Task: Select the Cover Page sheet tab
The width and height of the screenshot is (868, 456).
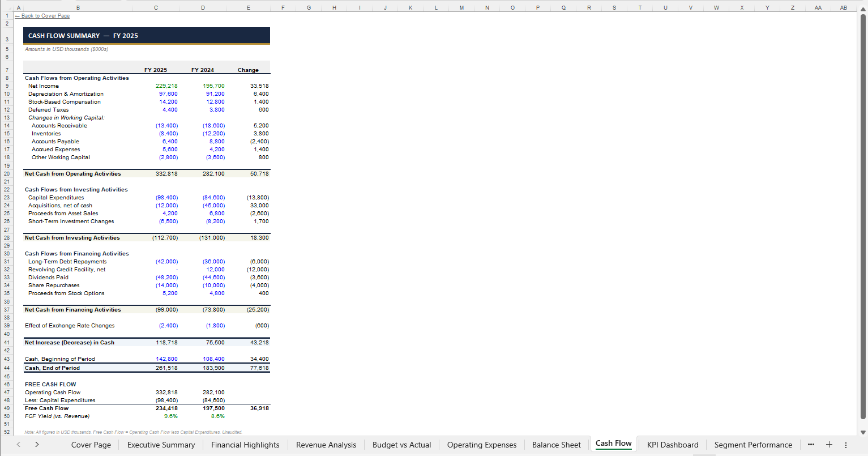Action: coord(91,445)
